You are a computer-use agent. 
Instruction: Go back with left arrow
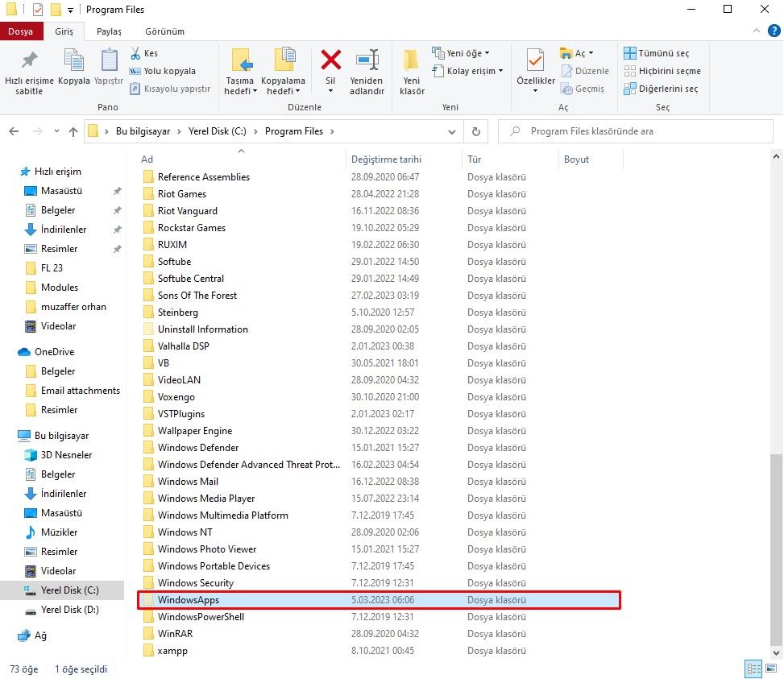(x=14, y=131)
